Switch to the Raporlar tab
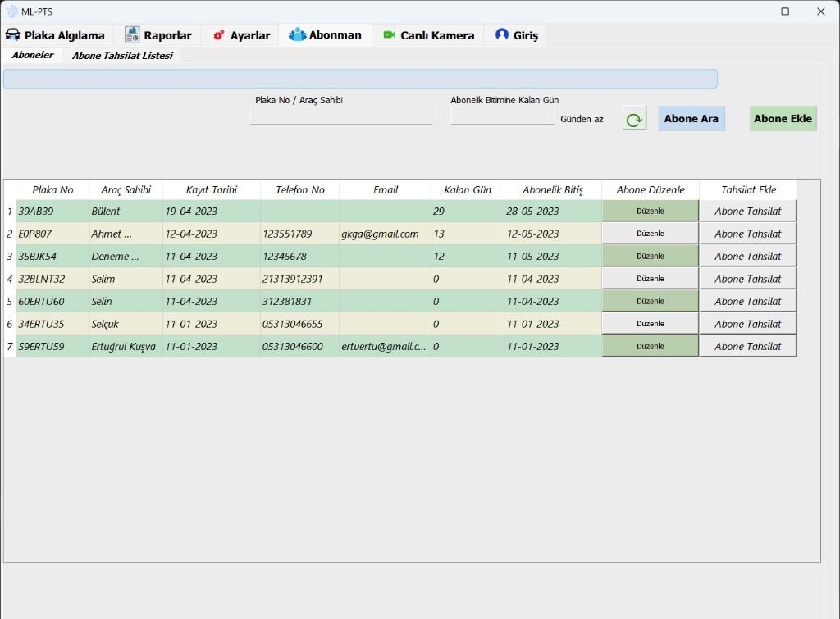The image size is (840, 619). tap(159, 35)
